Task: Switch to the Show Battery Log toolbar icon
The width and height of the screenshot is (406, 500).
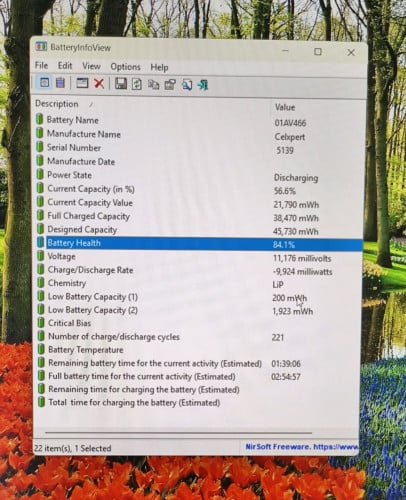Action: 60,83
